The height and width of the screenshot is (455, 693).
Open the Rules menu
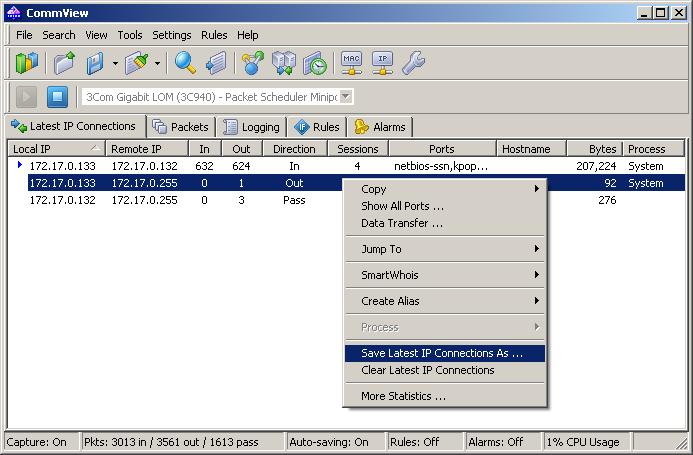click(x=214, y=35)
